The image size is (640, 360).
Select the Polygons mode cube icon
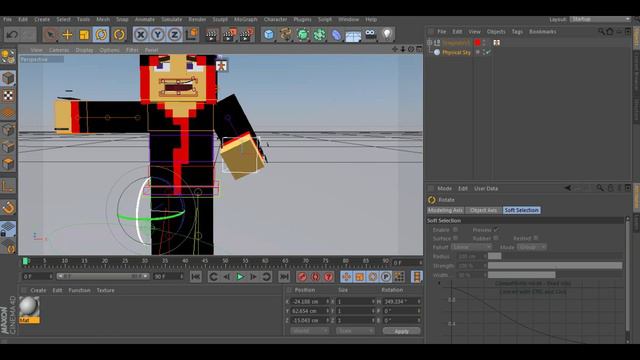pos(8,164)
